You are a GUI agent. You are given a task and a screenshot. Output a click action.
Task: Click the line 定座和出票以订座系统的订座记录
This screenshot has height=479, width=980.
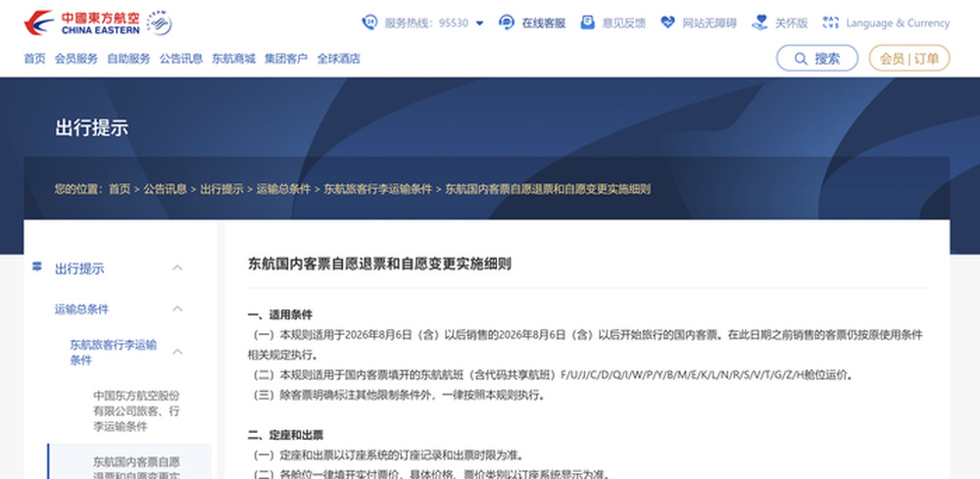(388, 455)
